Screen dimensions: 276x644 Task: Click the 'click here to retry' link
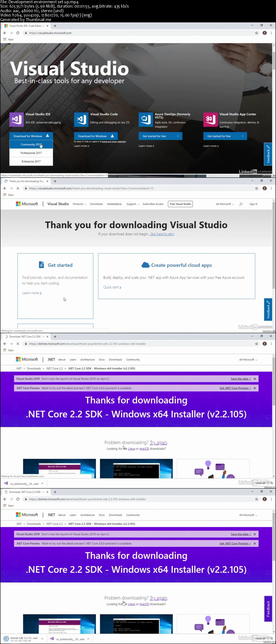[162, 234]
